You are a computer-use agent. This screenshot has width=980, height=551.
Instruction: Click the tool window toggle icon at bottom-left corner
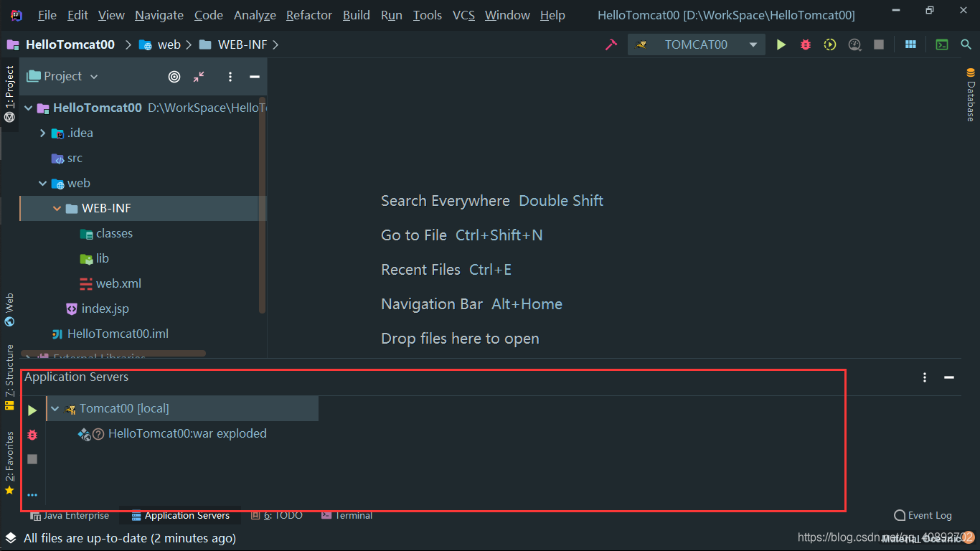click(x=10, y=537)
